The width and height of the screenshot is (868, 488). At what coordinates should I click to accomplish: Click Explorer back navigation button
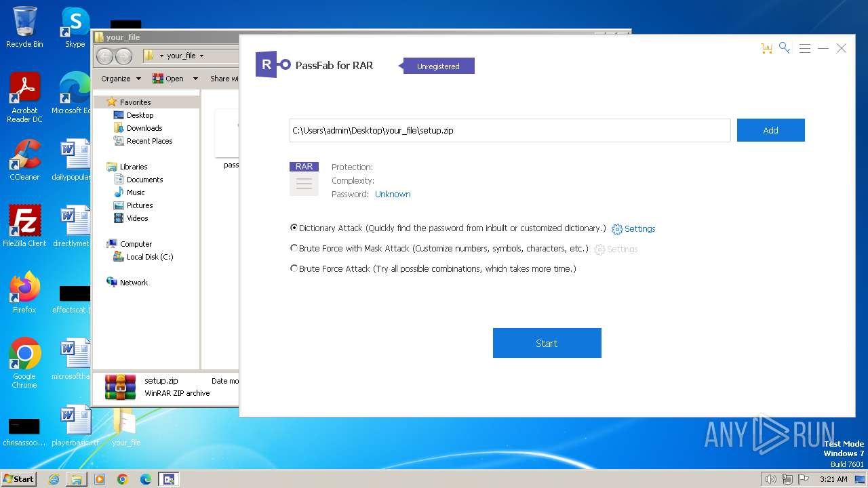click(x=105, y=56)
